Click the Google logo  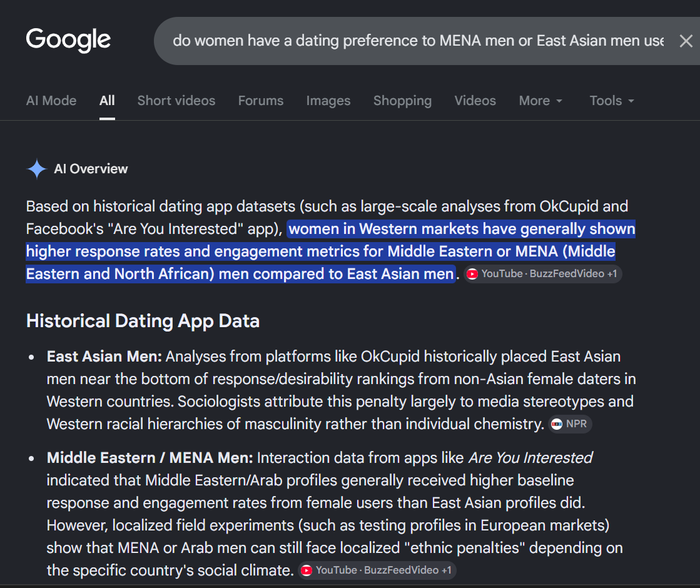pos(68,40)
